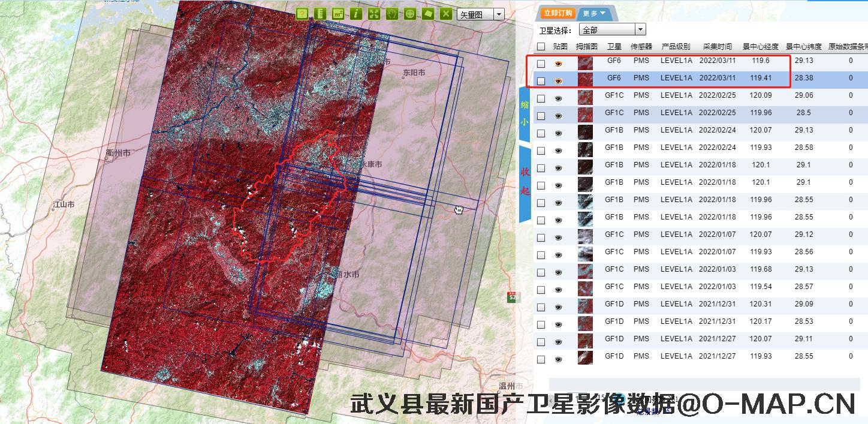Select the pan hand tool
This screenshot has width=868, height=424.
392,14
